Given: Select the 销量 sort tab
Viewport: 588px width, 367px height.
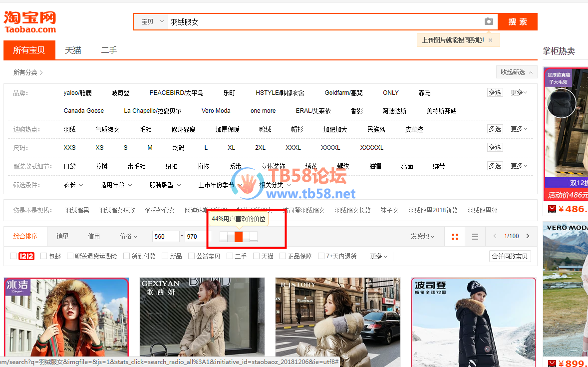Looking at the screenshot, I should coord(62,236).
